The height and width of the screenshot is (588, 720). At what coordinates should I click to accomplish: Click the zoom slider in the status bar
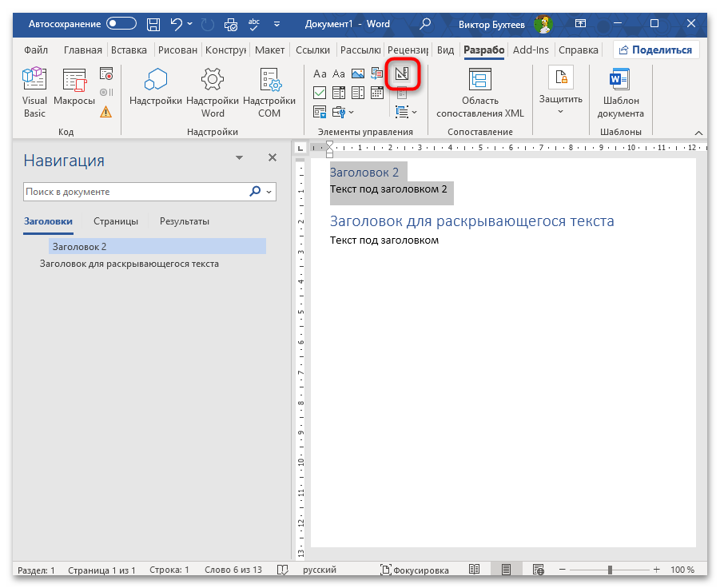pos(610,570)
